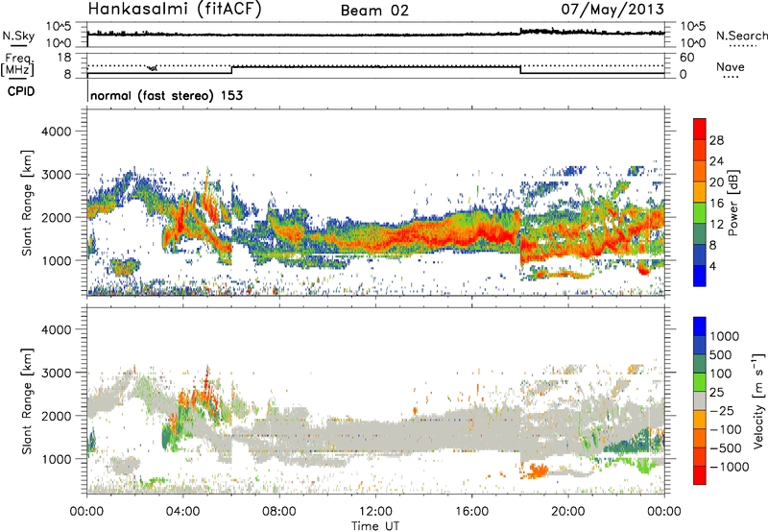This screenshot has height=532, width=768.
Task: Click the 'Velocity [m s-1]' colorbar label
Action: click(x=758, y=400)
